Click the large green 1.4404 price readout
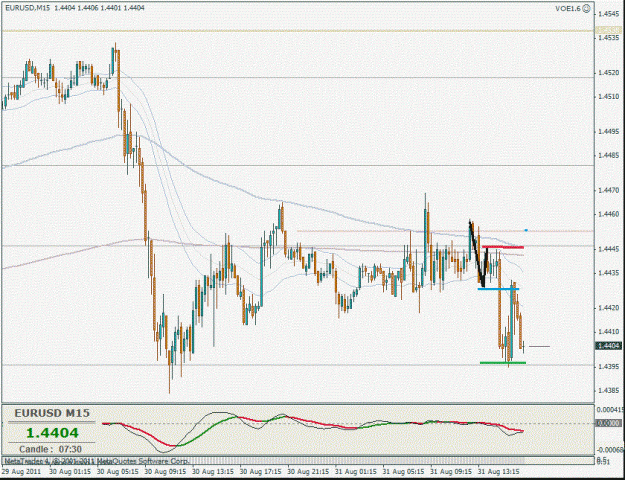The width and height of the screenshot is (625, 480). pos(53,433)
